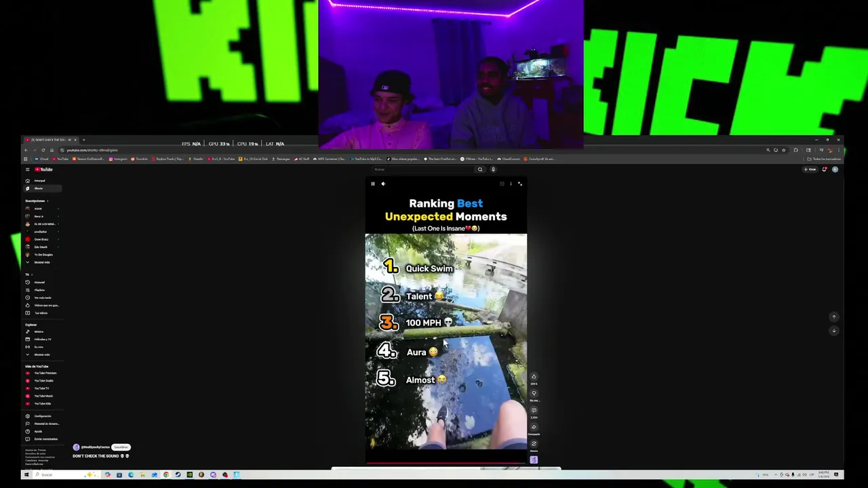Open Música under Explorar
The width and height of the screenshot is (868, 488).
(x=42, y=331)
